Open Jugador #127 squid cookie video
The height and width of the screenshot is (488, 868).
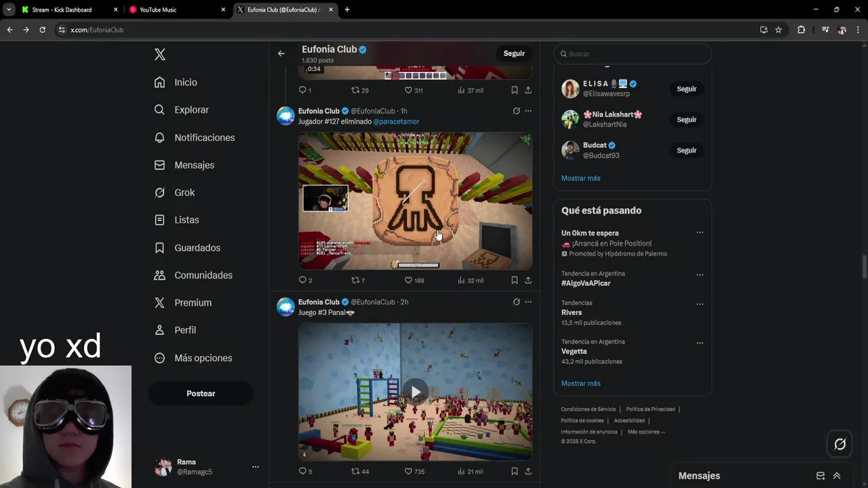[x=415, y=201]
